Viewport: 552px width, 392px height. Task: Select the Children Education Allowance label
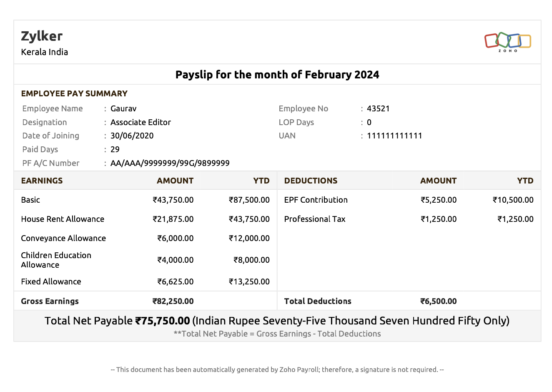coord(56,260)
